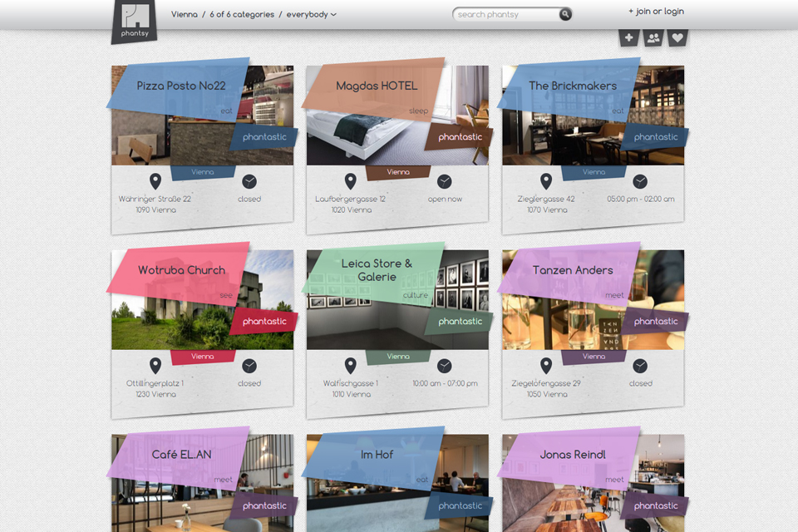Open the people/friends icon tab
Viewport: 798px width, 532px height.
[x=653, y=37]
